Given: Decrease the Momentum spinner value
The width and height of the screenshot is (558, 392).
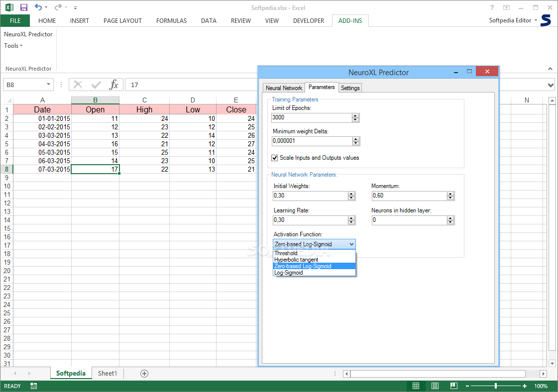Looking at the screenshot, I should point(450,198).
